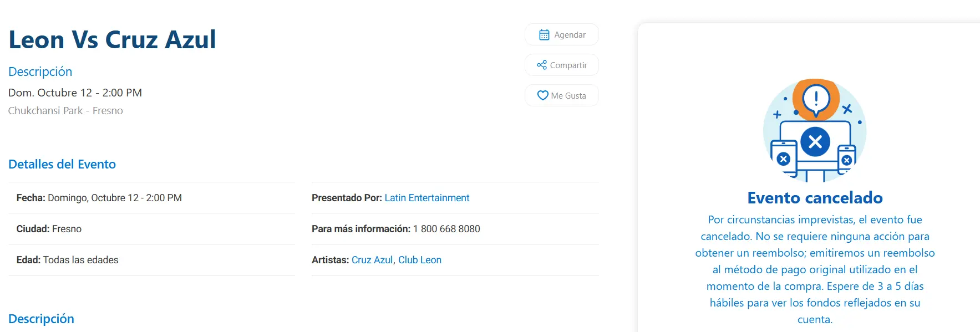This screenshot has width=980, height=332.
Task: Click the Dom. Octubre 12 date line
Action: pyautogui.click(x=75, y=93)
